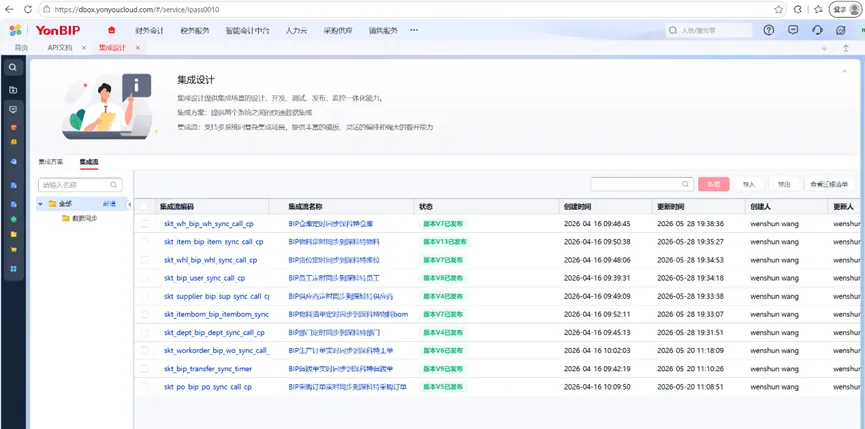Image resolution: width=865 pixels, height=429 pixels.
Task: Check the skt_bip_user_sync_call_cp row checkbox
Action: [x=145, y=278]
